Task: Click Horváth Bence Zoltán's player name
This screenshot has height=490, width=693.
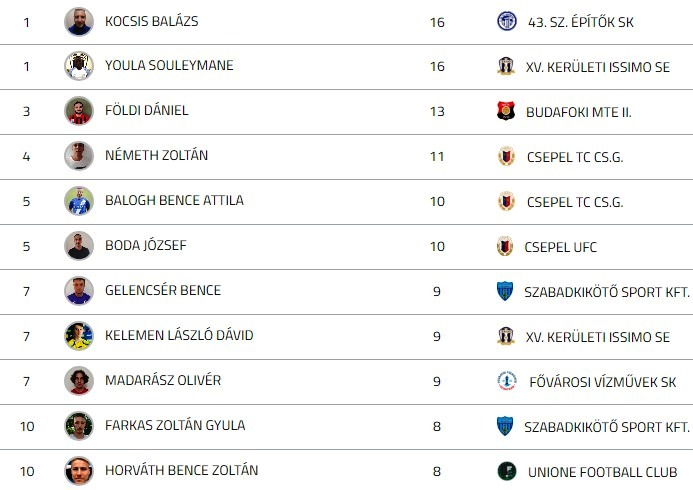Action: tap(181, 470)
